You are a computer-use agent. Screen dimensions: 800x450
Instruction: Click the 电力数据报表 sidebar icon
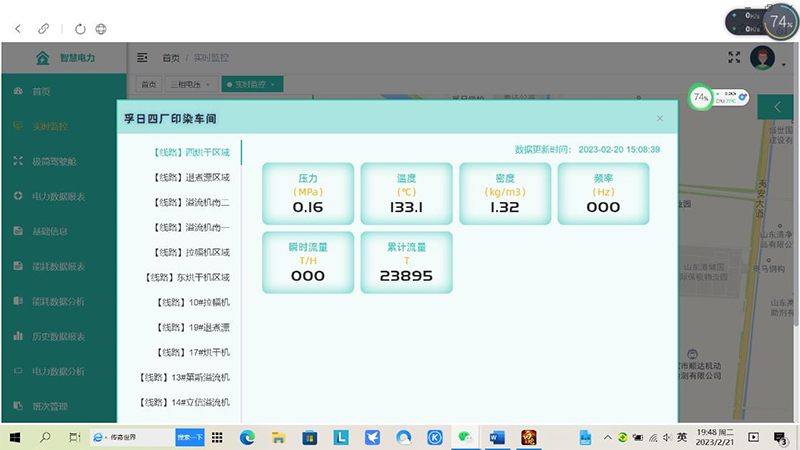18,196
